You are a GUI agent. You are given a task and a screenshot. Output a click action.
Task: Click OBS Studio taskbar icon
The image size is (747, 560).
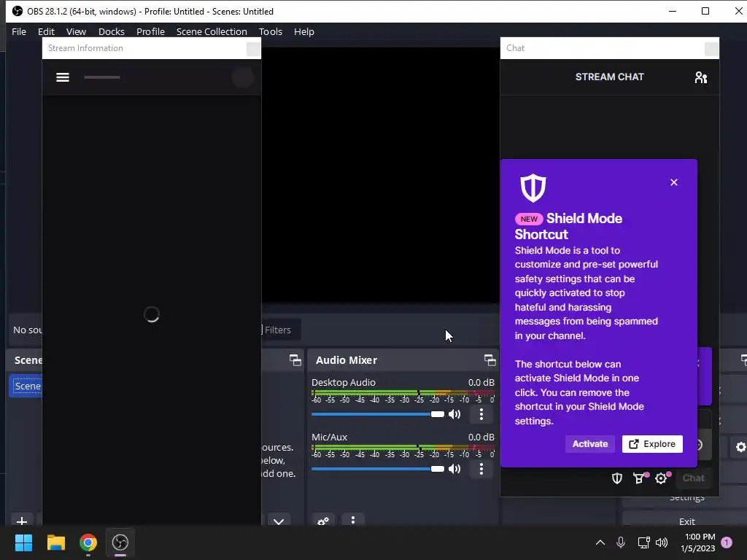(x=120, y=542)
